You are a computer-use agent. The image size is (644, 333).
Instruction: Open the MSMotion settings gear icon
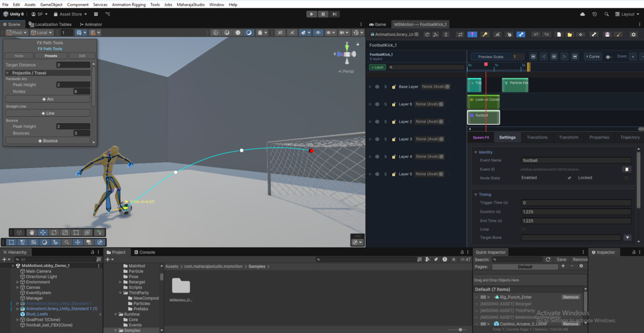point(633,34)
